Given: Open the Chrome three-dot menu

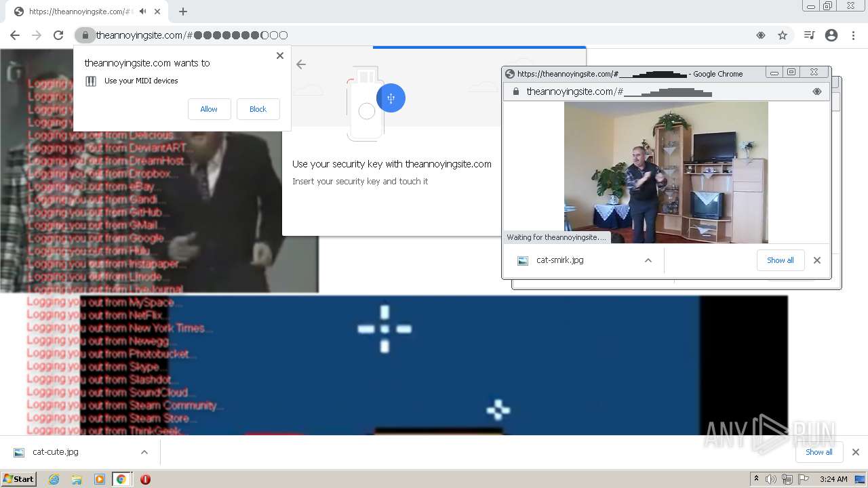Looking at the screenshot, I should 852,35.
